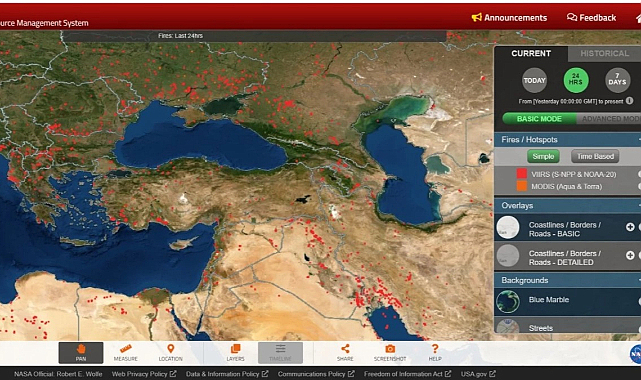The image size is (641, 380).
Task: Open the Timeline tool
Action: point(280,353)
